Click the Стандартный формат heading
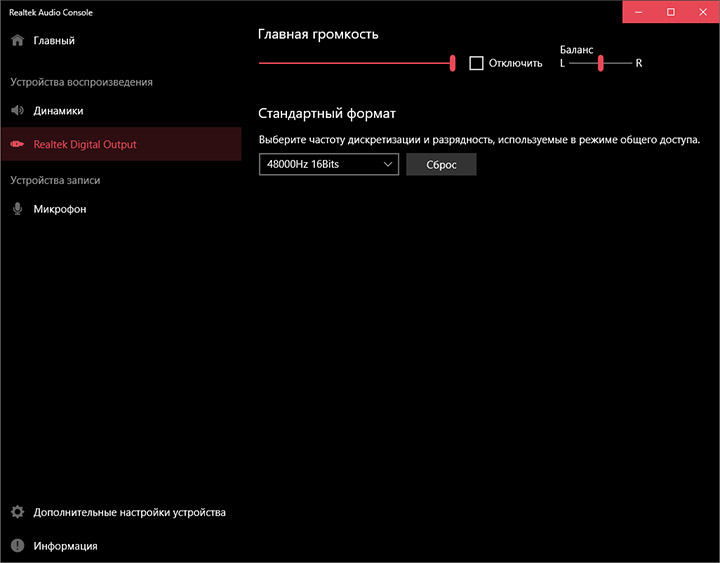This screenshot has height=563, width=720. click(x=326, y=113)
